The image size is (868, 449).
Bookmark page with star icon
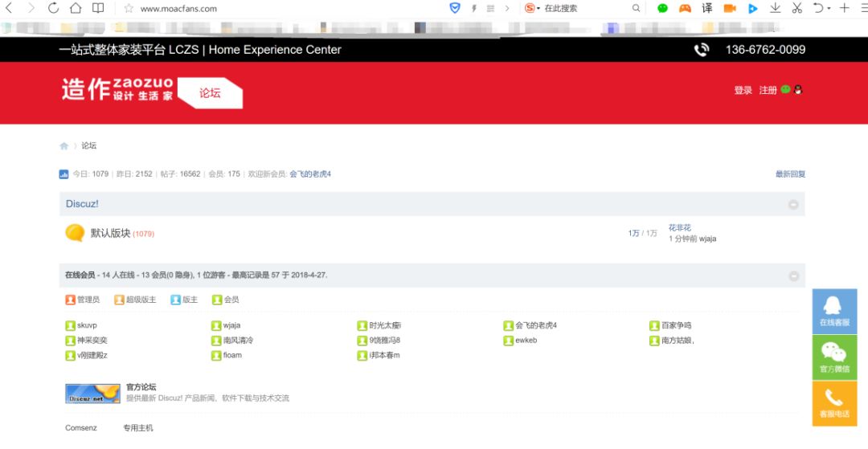pos(129,8)
